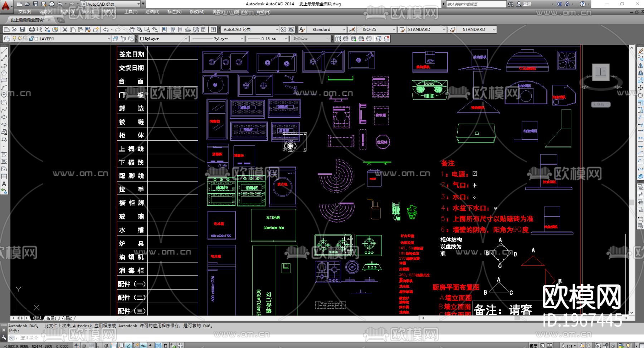Toggle Transparency display in status bar
The height and width of the screenshot is (348, 644).
(158, 345)
